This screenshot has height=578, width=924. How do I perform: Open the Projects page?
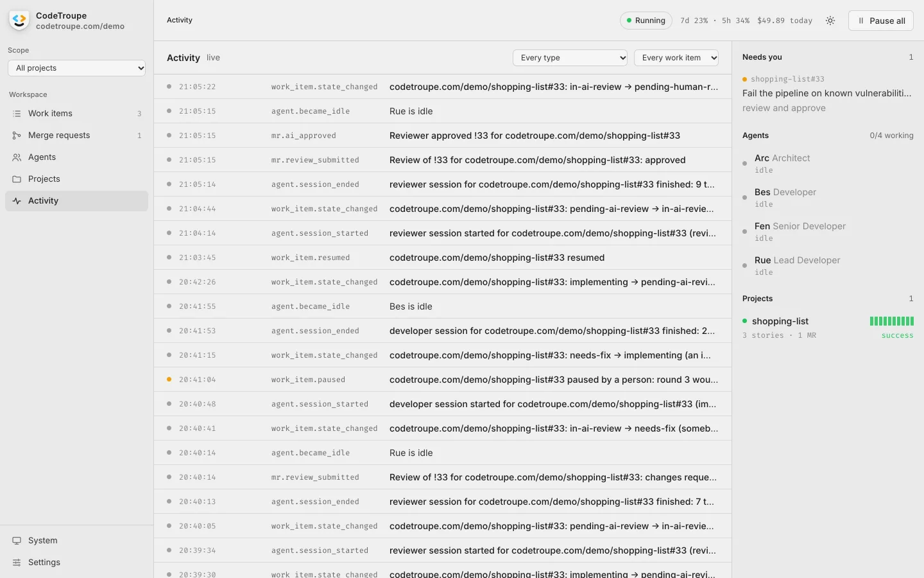click(76, 179)
